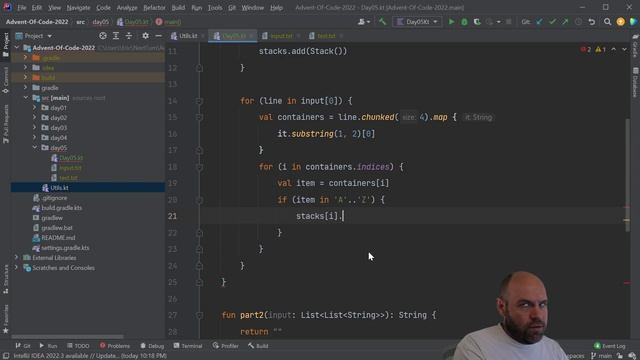Toggle the Favorites side panel
This screenshot has width=640, height=360.
pos(6,319)
